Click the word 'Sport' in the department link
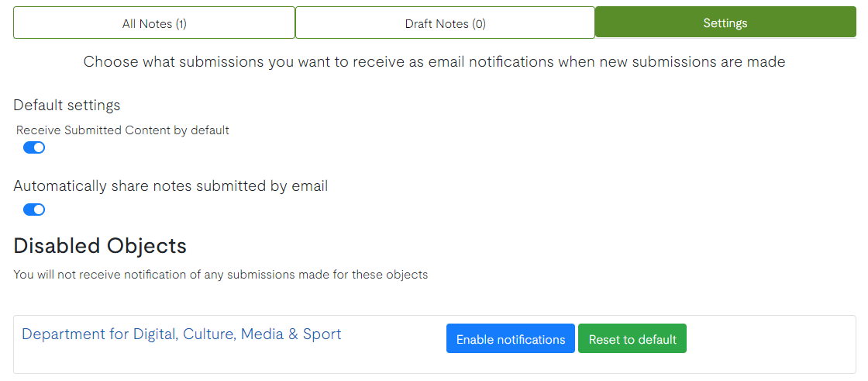Image resolution: width=868 pixels, height=381 pixels. 322,334
